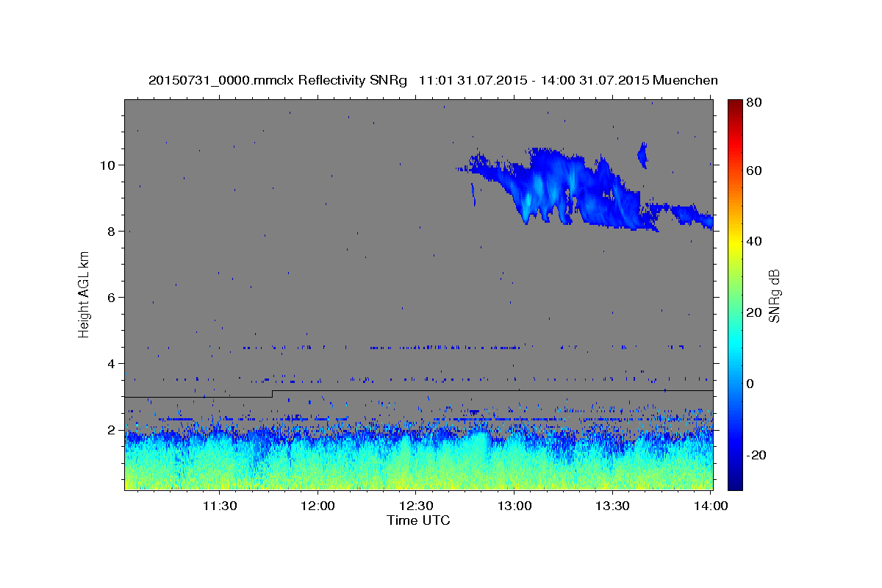
Task: Click the height tick label 6
Action: pos(112,297)
